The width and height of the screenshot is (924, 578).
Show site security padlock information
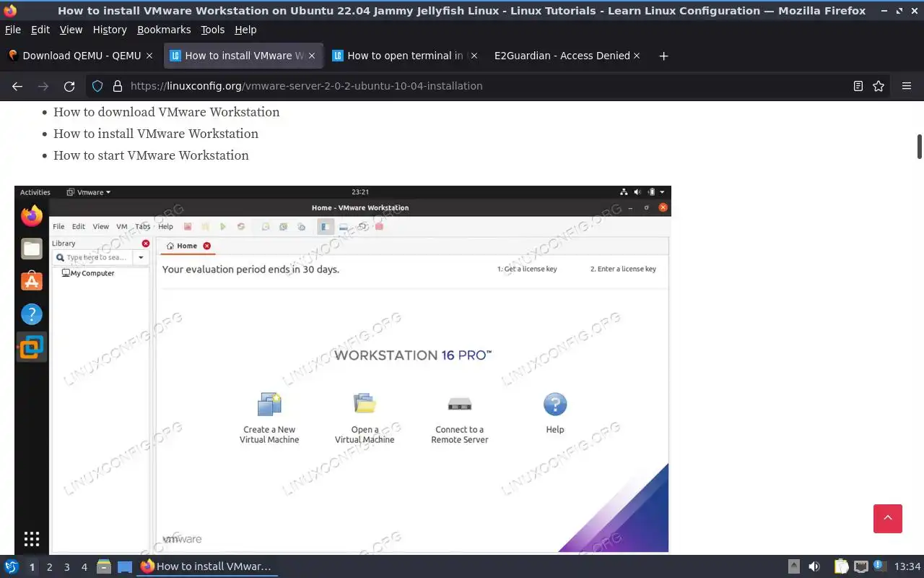118,86
